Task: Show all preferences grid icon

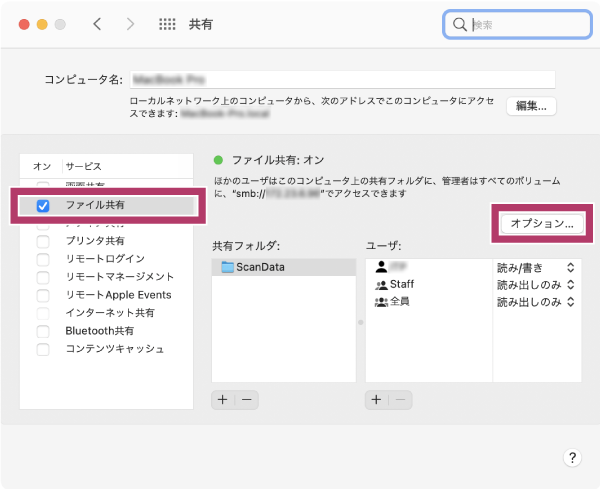Action: click(167, 24)
